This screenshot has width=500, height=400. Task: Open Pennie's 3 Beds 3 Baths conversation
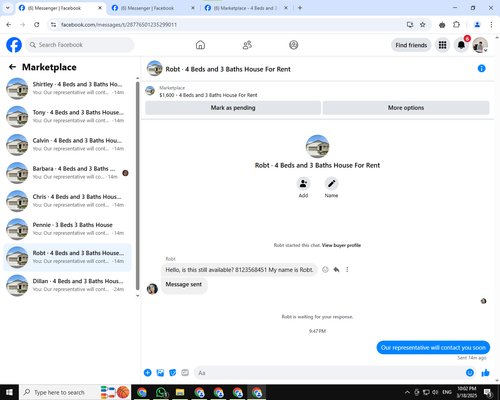coord(67,229)
